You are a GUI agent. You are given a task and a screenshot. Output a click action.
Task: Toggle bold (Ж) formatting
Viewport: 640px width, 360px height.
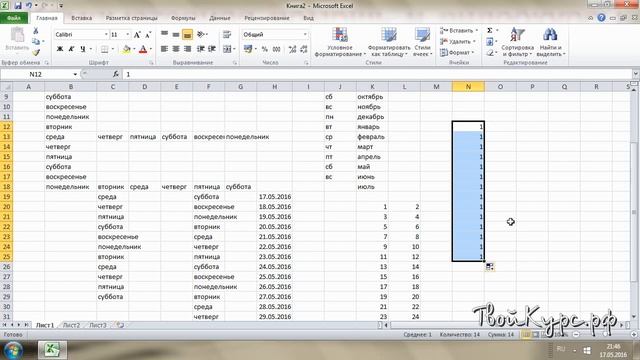[60, 49]
